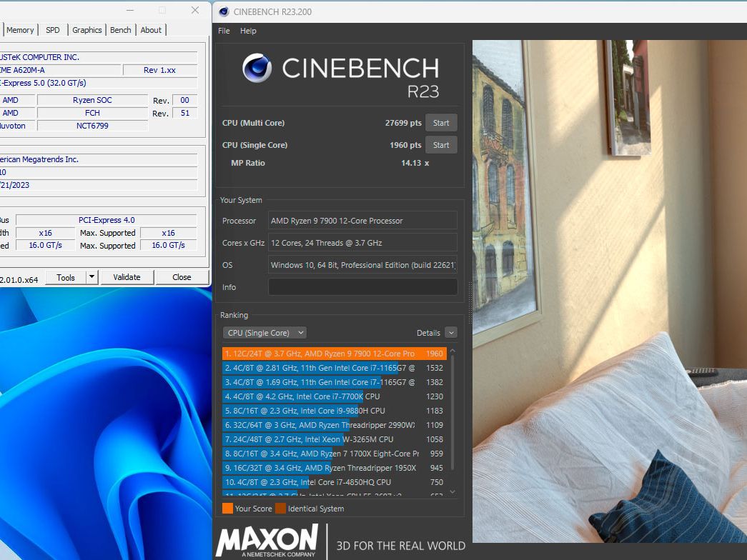747x560 pixels.
Task: Click inside the Info input field
Action: click(362, 286)
